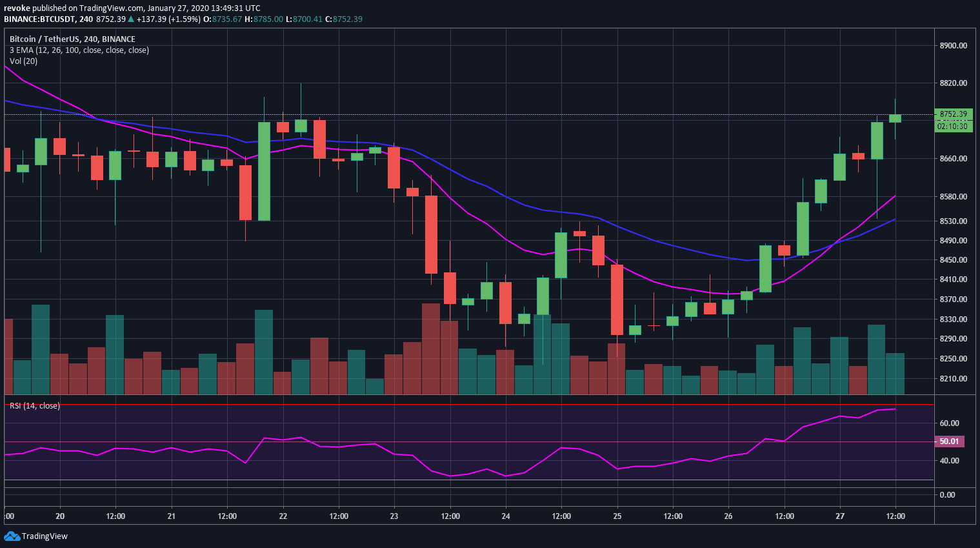Open the 3 EMA indicator legend
The height and width of the screenshot is (548, 980).
point(79,50)
